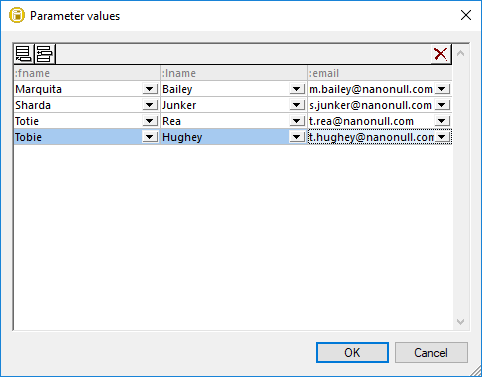
Task: Expand dropdown next to Sharda
Action: click(150, 105)
